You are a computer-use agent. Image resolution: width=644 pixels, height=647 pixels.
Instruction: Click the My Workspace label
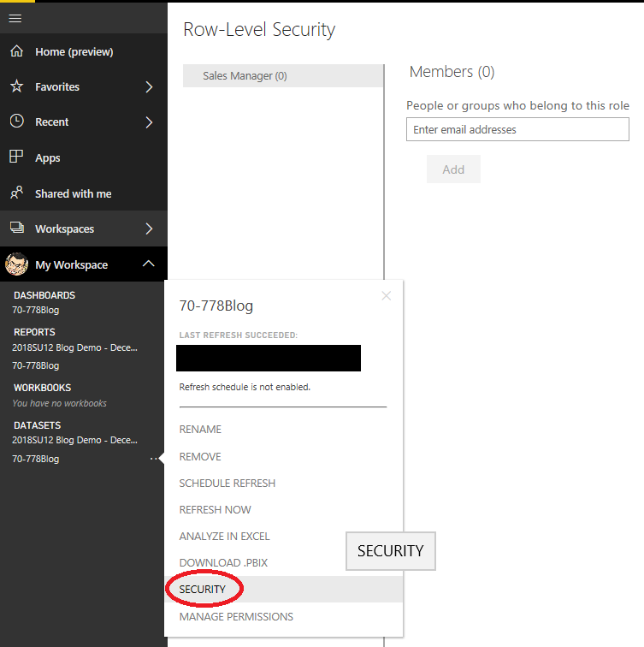coord(72,265)
